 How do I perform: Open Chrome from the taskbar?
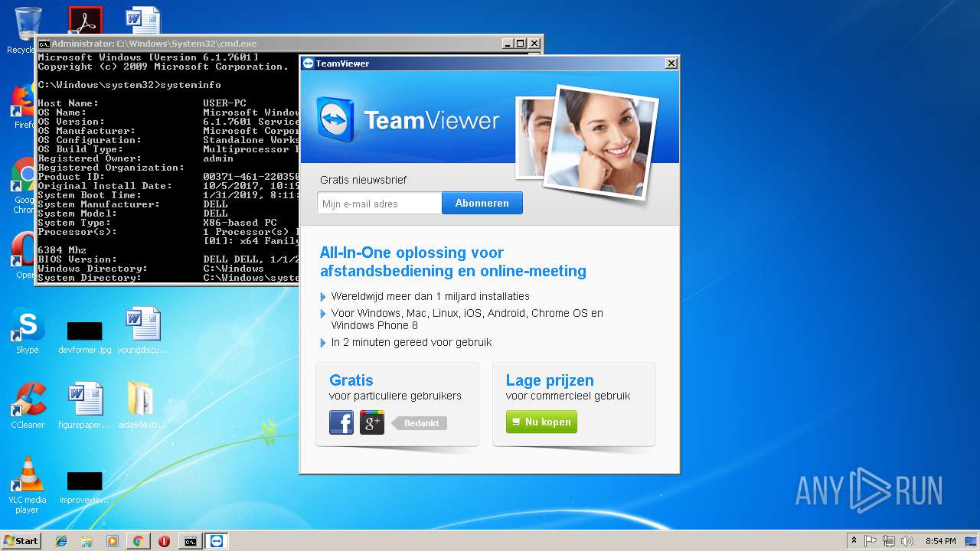tap(138, 541)
